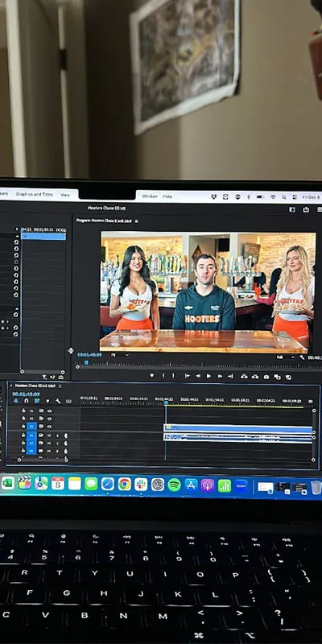Add marker from Program monitor transport
322x644 pixels.
pyautogui.click(x=151, y=375)
